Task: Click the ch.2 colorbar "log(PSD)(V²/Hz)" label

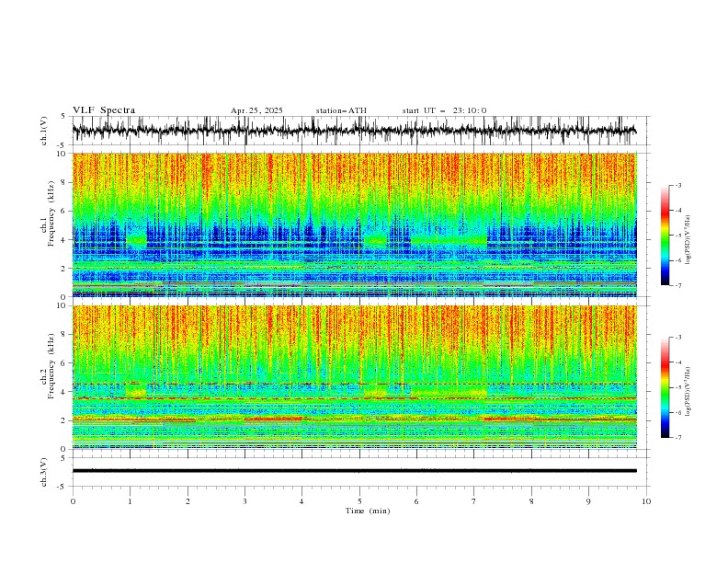Action: [x=688, y=392]
